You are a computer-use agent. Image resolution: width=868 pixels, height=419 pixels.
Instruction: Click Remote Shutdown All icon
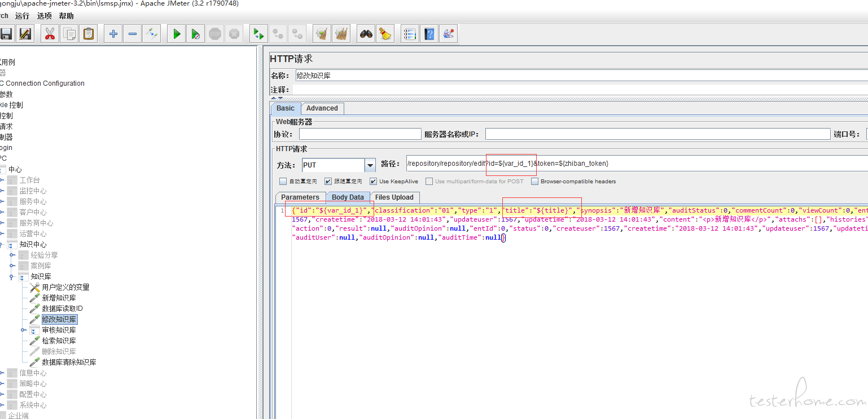297,34
